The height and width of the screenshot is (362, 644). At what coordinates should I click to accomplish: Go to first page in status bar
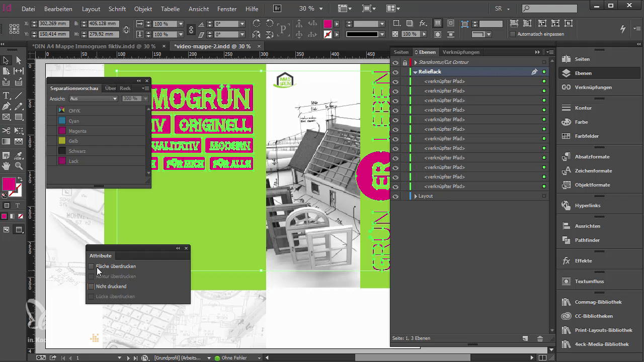(x=63, y=358)
